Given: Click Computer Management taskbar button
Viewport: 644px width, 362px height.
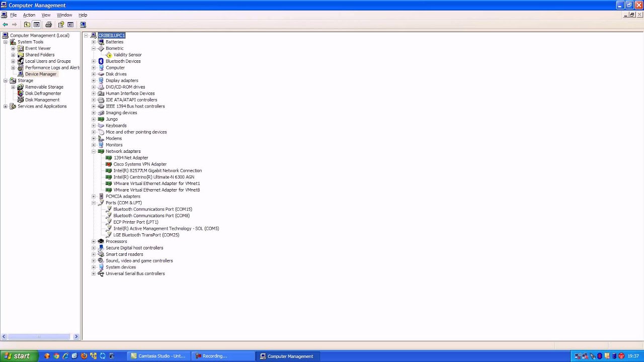Looking at the screenshot, I should [289, 356].
